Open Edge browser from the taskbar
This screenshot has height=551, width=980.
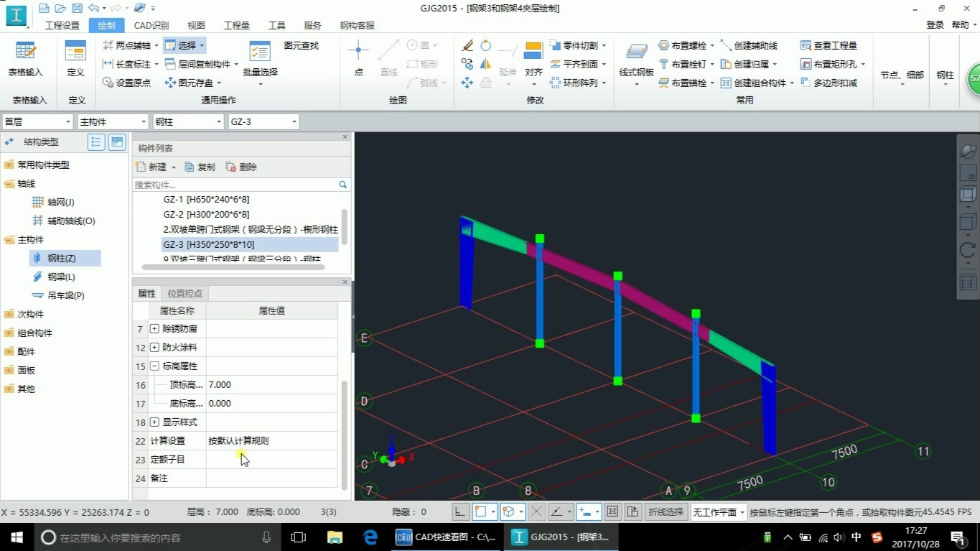coord(370,537)
